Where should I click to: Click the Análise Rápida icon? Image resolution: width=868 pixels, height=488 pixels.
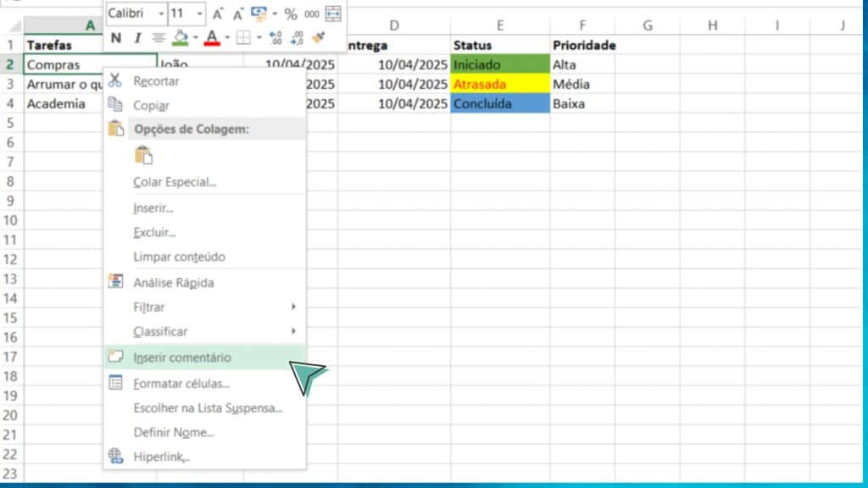115,281
